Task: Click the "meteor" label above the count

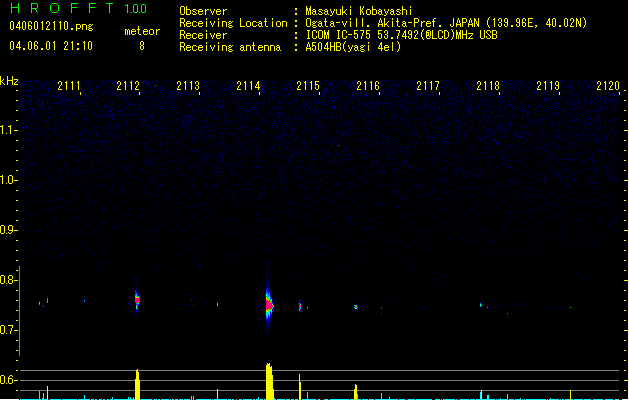Action: tap(142, 31)
